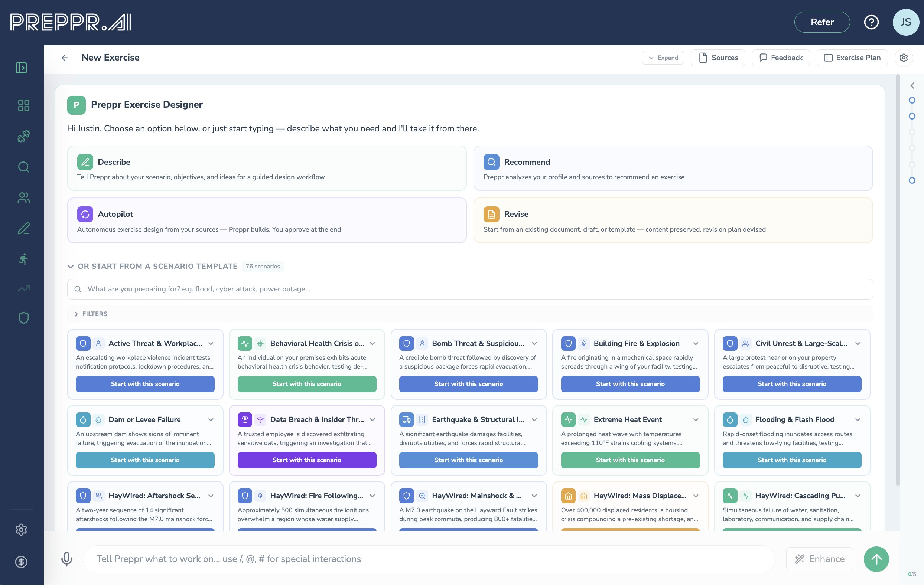924x585 pixels.
Task: Open the Sources tab
Action: tap(718, 58)
